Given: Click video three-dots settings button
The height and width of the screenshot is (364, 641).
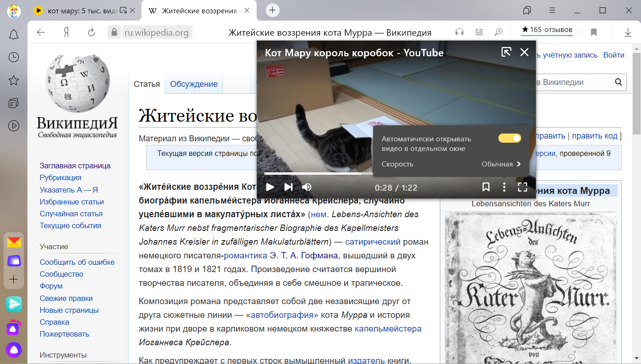Looking at the screenshot, I should coord(504,187).
